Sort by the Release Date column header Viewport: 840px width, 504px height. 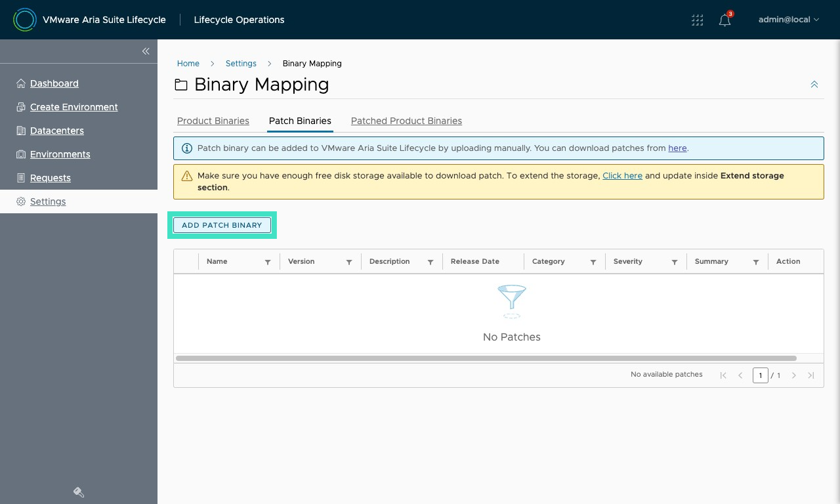(x=475, y=261)
